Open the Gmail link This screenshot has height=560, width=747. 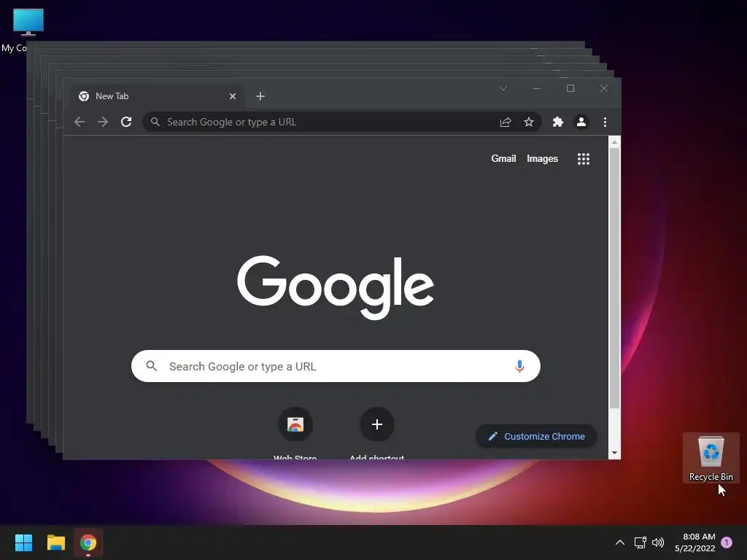click(503, 158)
